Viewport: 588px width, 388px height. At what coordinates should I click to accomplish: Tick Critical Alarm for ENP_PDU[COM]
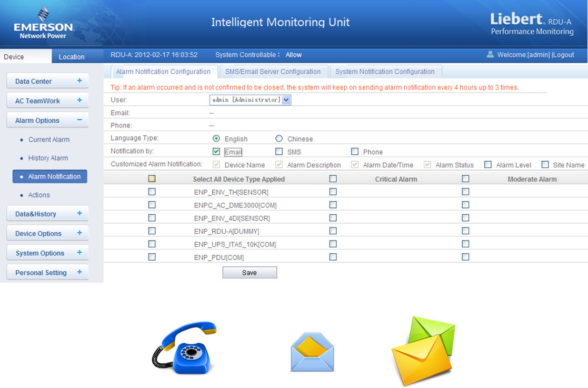tap(333, 257)
